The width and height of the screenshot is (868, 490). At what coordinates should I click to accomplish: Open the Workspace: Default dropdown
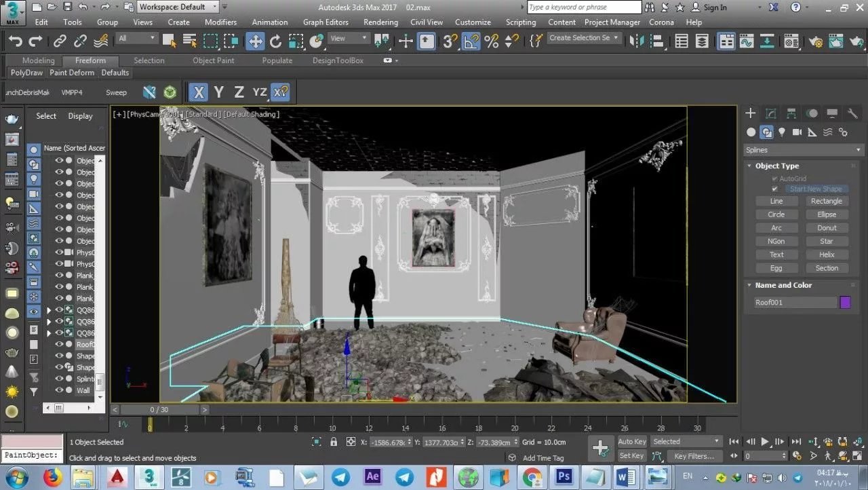point(178,7)
